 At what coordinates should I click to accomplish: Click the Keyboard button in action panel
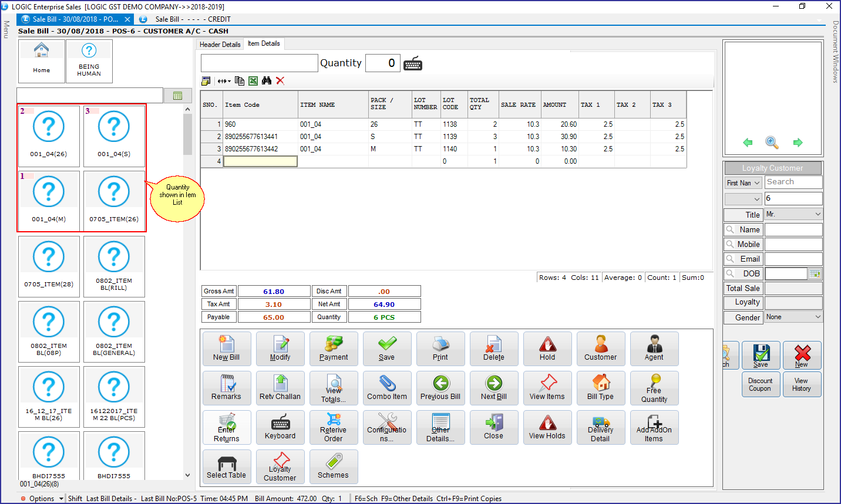coord(280,427)
